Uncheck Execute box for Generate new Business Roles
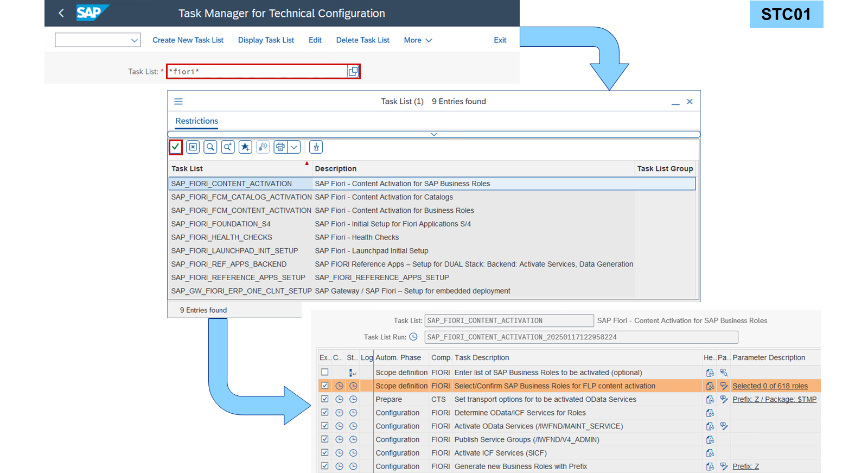The width and height of the screenshot is (868, 473). [324, 465]
